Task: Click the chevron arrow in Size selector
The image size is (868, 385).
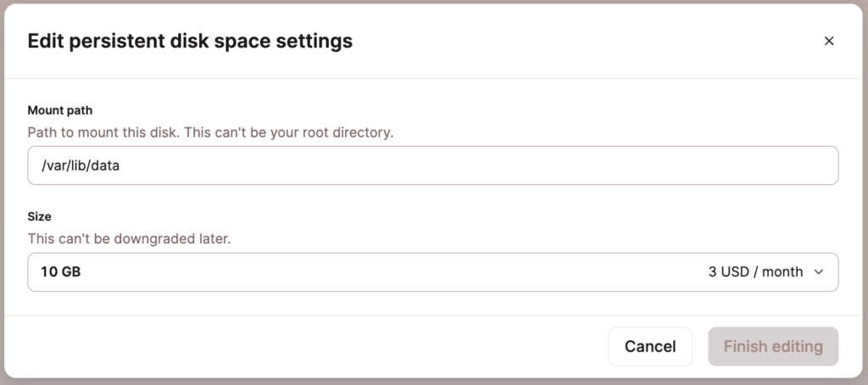Action: click(x=818, y=272)
